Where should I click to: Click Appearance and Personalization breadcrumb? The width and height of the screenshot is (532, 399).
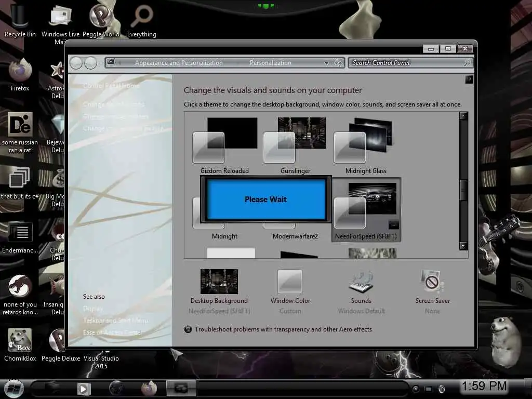[179, 63]
